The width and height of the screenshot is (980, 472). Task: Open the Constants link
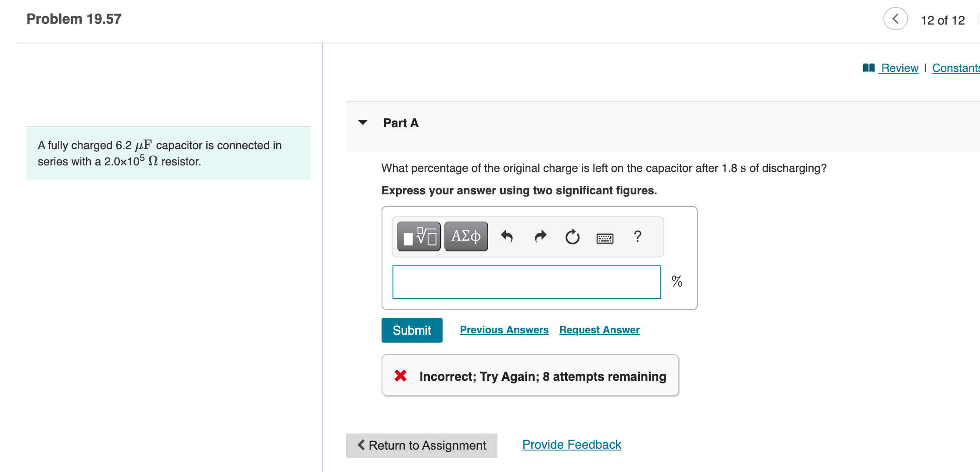956,68
